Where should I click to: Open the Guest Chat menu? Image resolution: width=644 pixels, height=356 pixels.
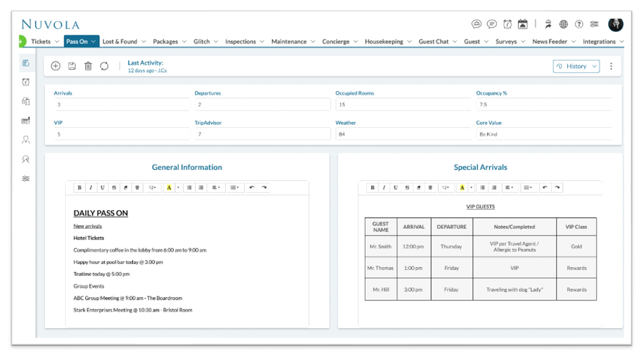tap(438, 41)
